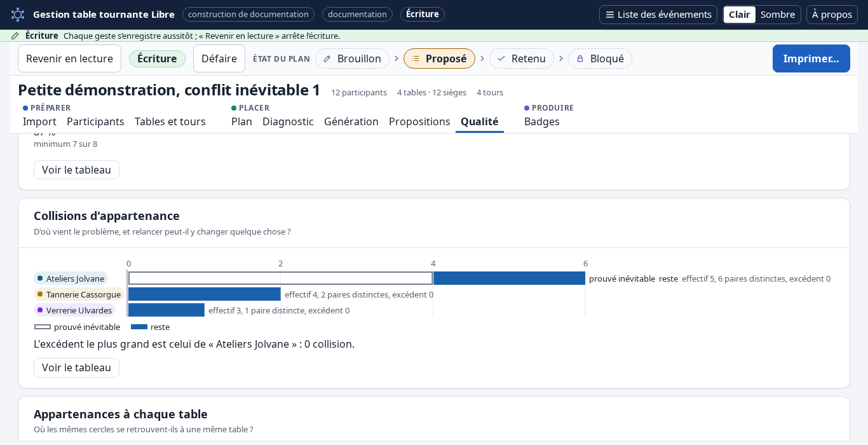868x445 pixels.
Task: Set the plan state to Retenu
Action: [521, 58]
